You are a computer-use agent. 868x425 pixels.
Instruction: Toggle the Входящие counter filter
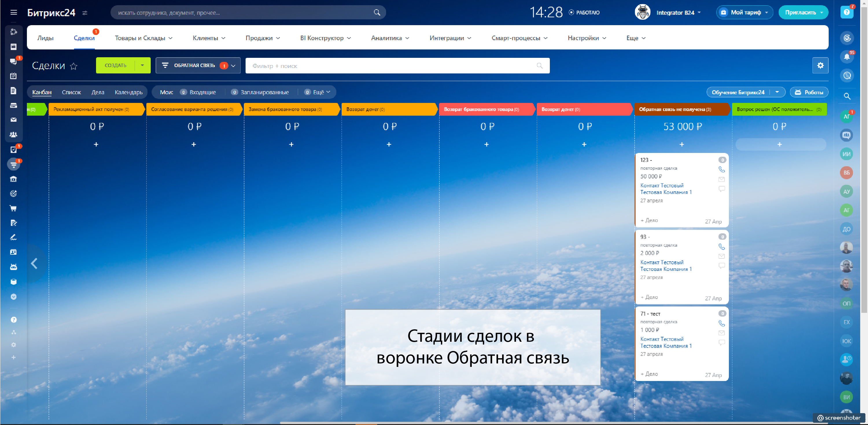[x=198, y=92]
